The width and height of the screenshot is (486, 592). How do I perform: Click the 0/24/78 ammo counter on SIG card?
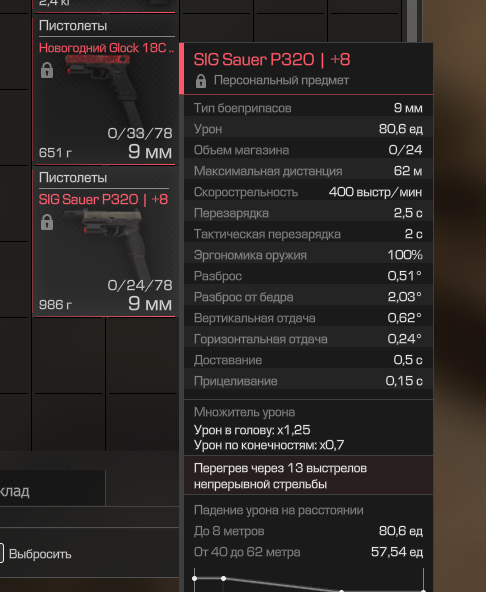pos(140,285)
